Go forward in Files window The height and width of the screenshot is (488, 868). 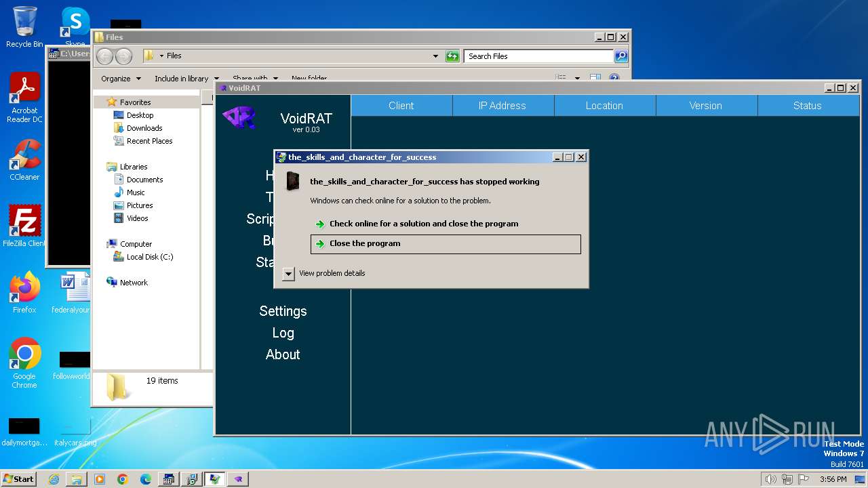pos(123,56)
